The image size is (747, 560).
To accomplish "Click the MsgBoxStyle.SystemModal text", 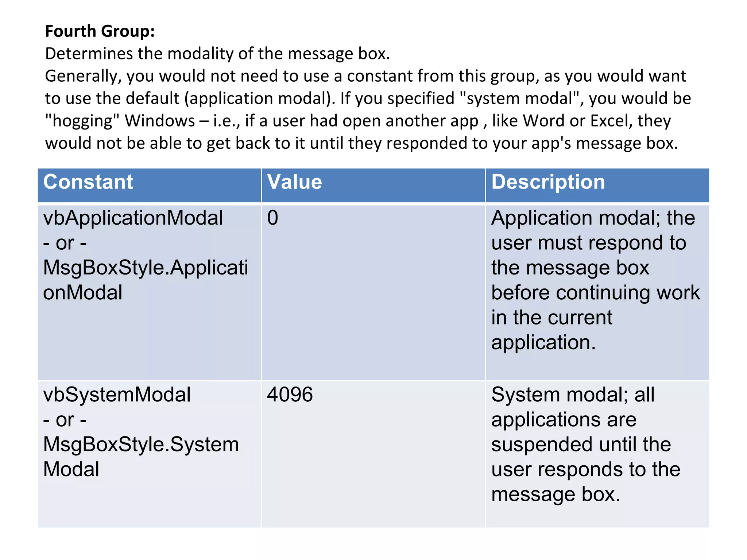I will point(141,445).
